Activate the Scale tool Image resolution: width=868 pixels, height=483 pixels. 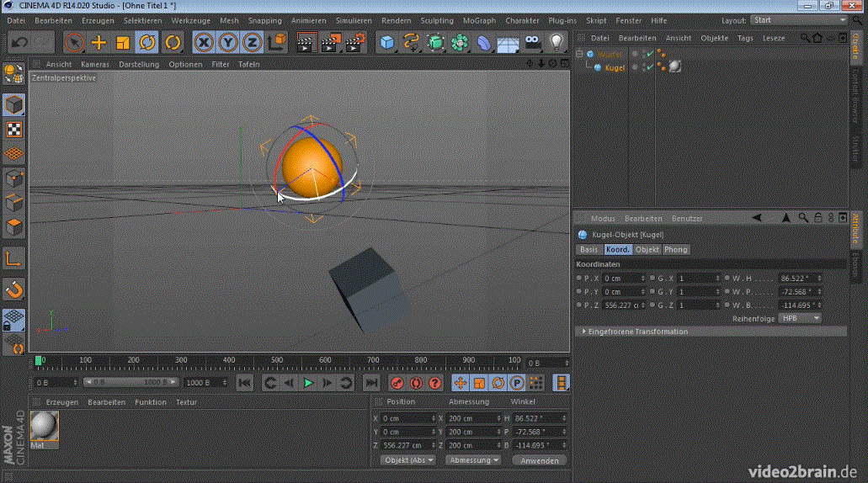coord(122,43)
